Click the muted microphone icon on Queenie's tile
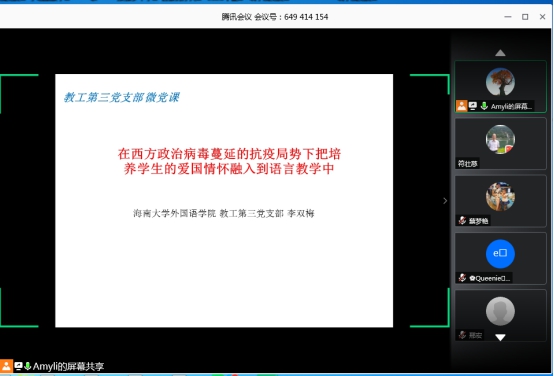Viewport: 554px width, 376px height. click(x=462, y=278)
